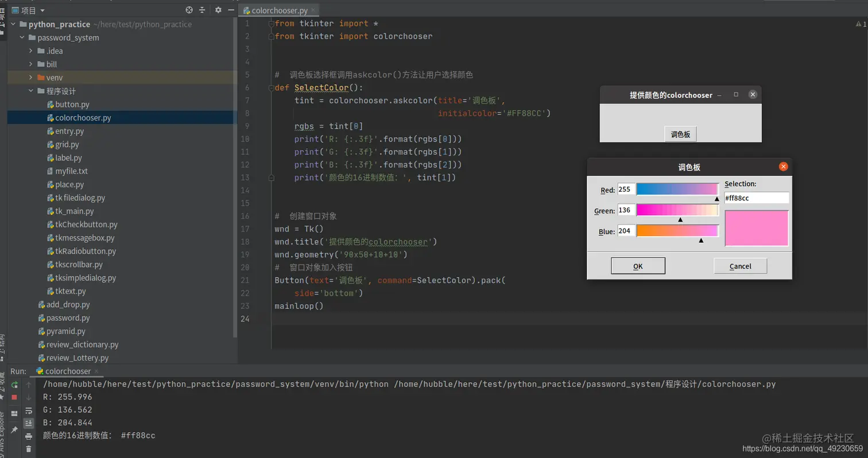
Task: Open label.py in project tree
Action: pyautogui.click(x=64, y=158)
